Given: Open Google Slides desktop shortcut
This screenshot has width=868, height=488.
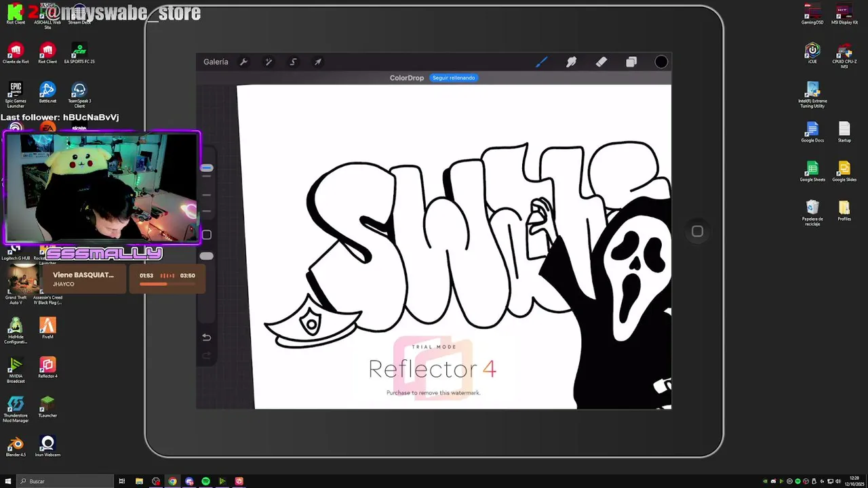Looking at the screenshot, I should (844, 171).
